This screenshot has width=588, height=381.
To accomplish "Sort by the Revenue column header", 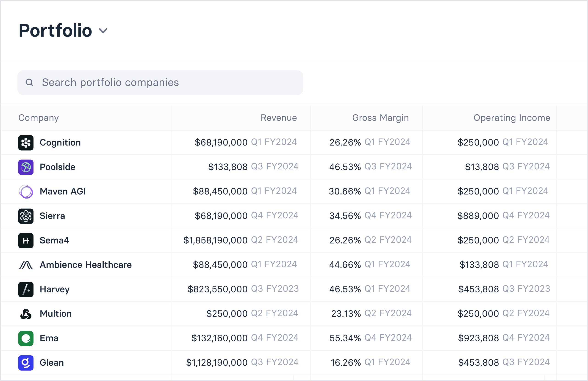I will point(279,118).
